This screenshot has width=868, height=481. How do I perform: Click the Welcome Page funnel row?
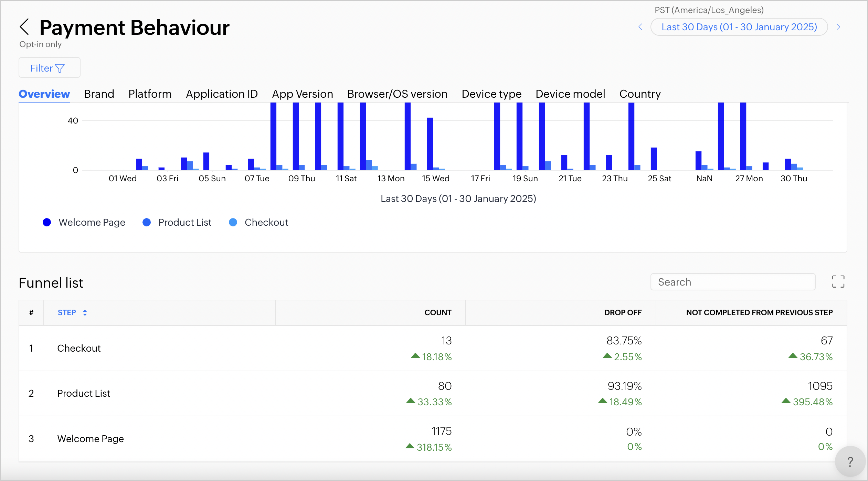point(90,439)
